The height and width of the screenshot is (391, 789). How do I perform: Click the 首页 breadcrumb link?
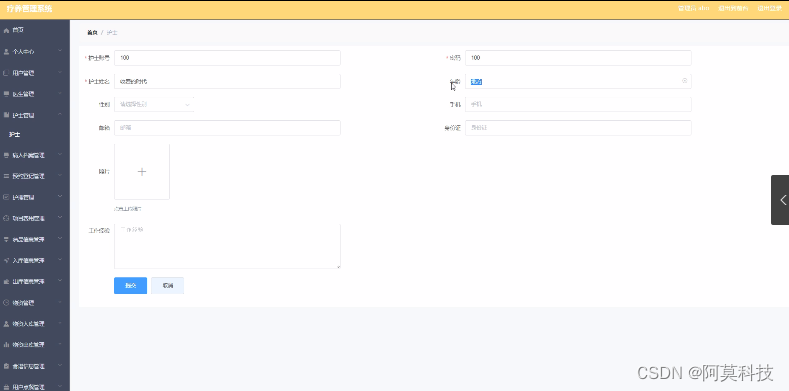click(92, 33)
